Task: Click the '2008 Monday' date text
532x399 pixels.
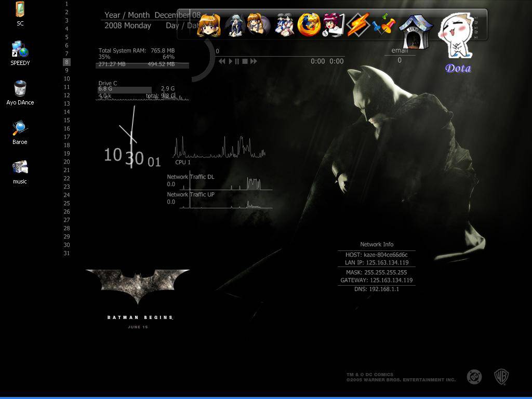Action: point(128,25)
